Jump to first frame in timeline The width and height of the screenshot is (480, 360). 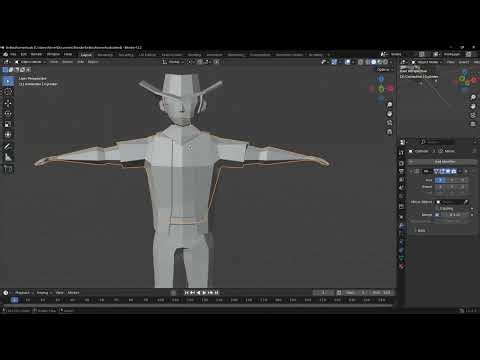click(x=187, y=293)
